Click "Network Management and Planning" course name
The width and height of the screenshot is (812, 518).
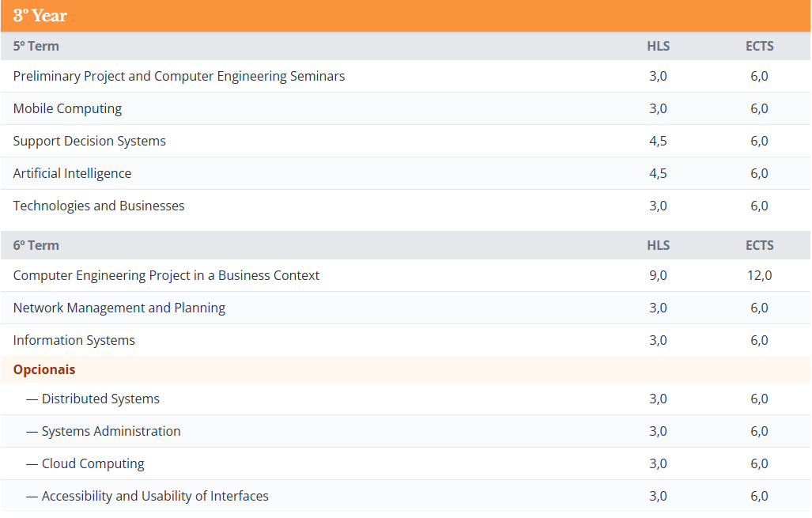pos(119,308)
